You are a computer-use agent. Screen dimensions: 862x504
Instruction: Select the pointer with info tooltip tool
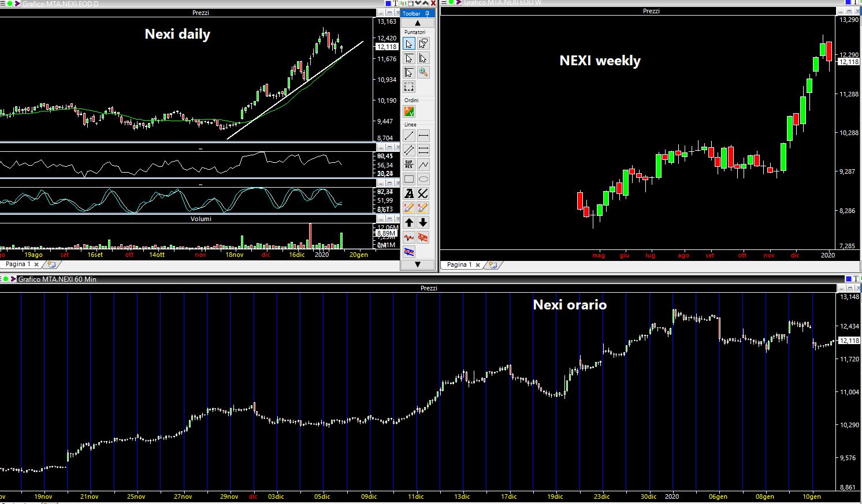423,44
